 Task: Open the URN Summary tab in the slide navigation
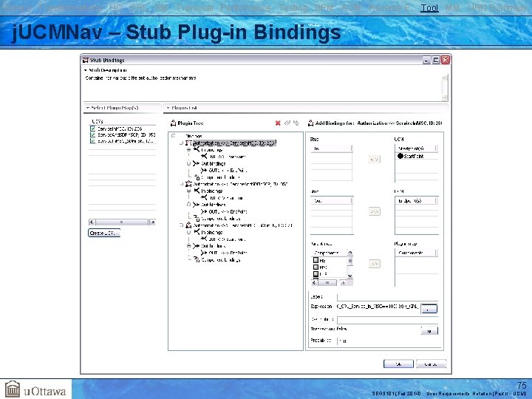tap(497, 8)
